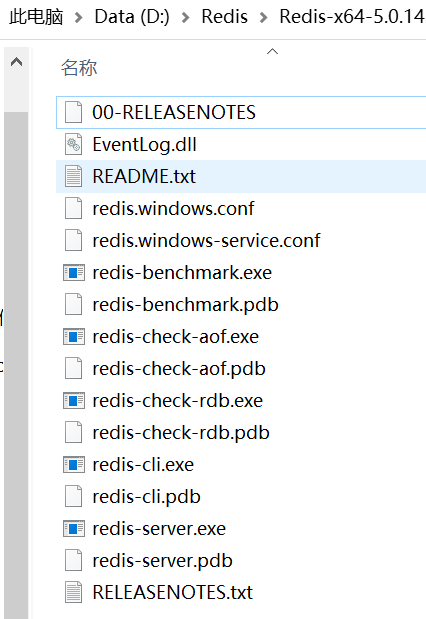The height and width of the screenshot is (619, 426).
Task: Select the EventLog.dll file name
Action: [x=145, y=144]
